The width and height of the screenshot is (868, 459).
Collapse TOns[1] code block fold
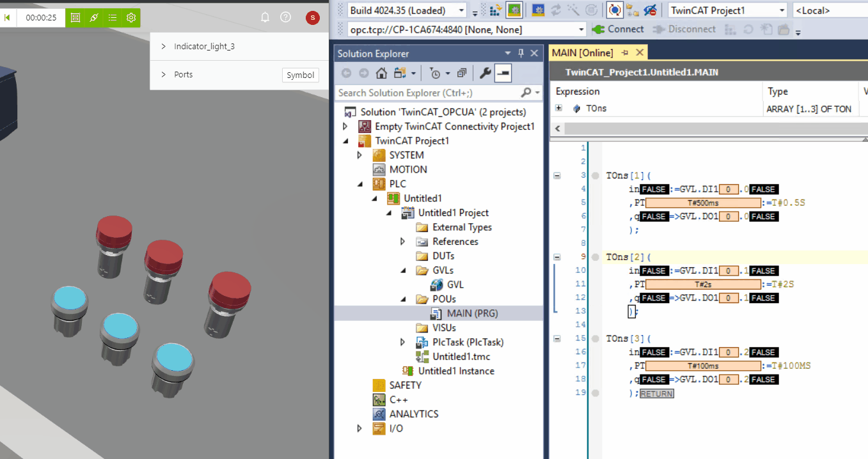tap(557, 175)
